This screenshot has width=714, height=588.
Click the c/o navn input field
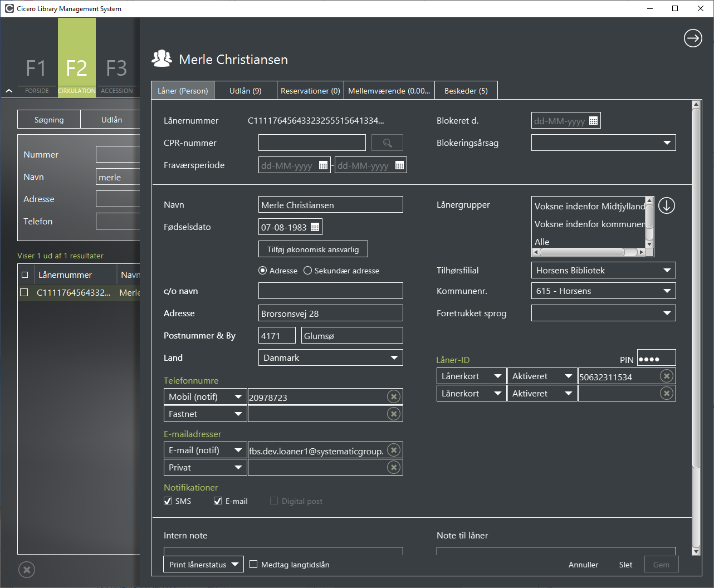click(x=331, y=291)
